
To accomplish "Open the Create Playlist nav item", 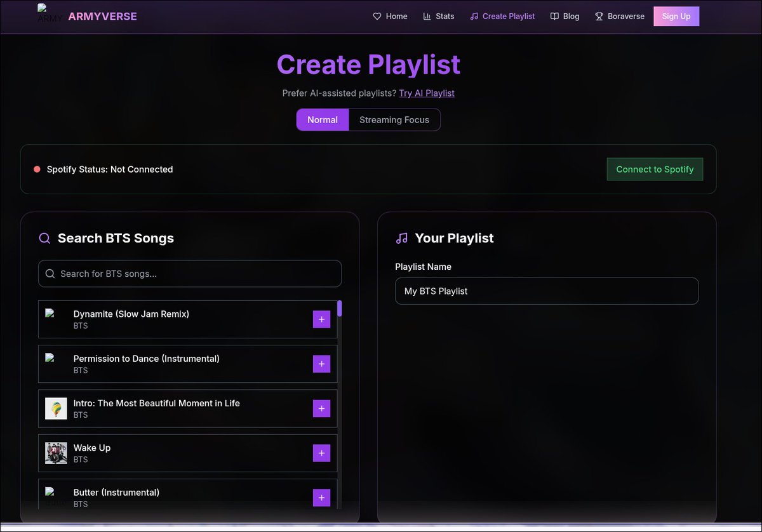I will point(502,17).
